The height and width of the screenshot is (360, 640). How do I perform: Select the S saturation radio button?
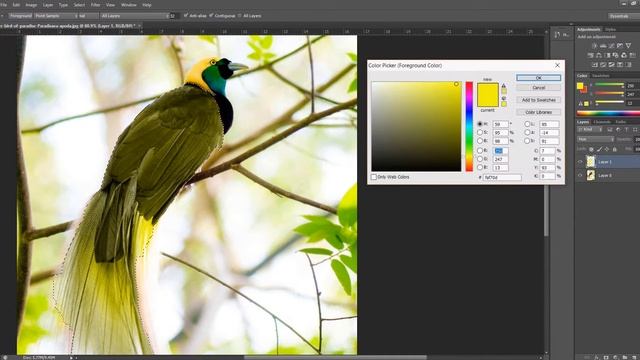coord(480,132)
